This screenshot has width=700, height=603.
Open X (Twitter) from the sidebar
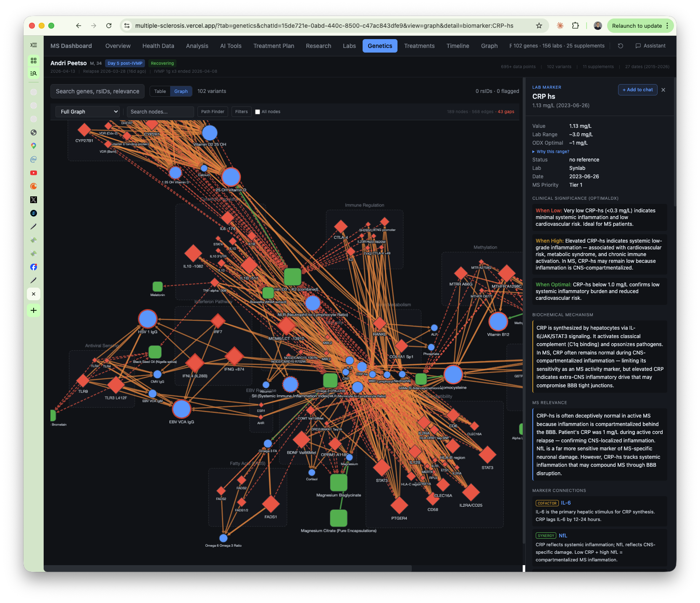click(x=33, y=200)
